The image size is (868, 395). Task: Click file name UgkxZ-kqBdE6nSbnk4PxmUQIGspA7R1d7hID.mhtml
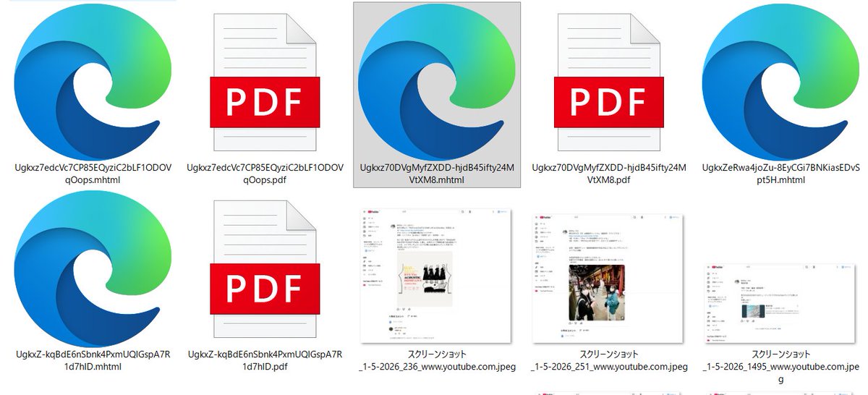[93, 360]
